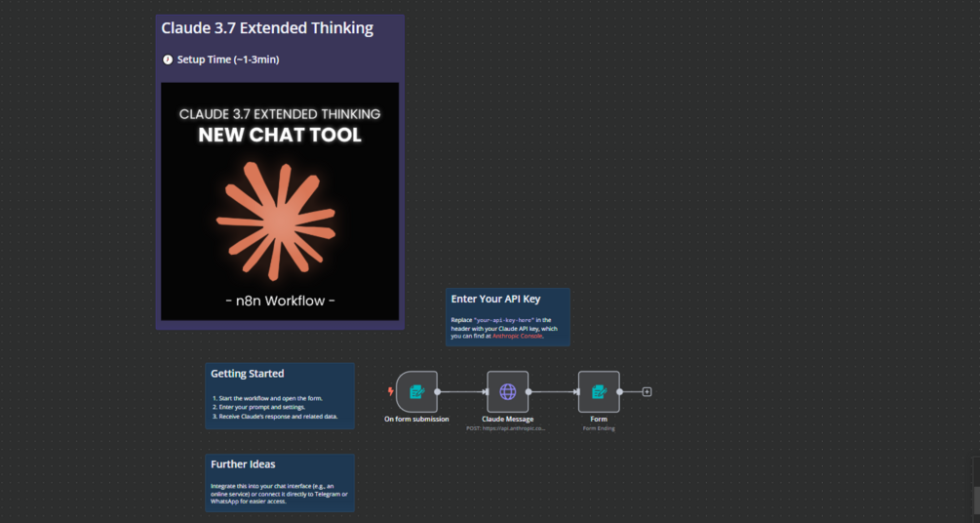
Task: Click the output connector dot of Claude Message
Action: tap(529, 391)
